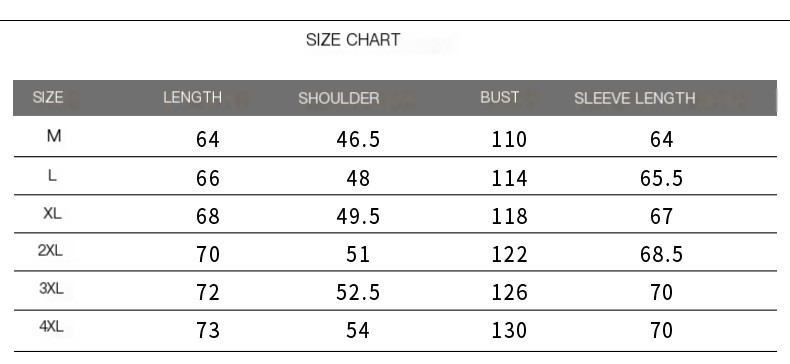The image size is (790, 364).
Task: Click the BUST column header
Action: (x=499, y=97)
